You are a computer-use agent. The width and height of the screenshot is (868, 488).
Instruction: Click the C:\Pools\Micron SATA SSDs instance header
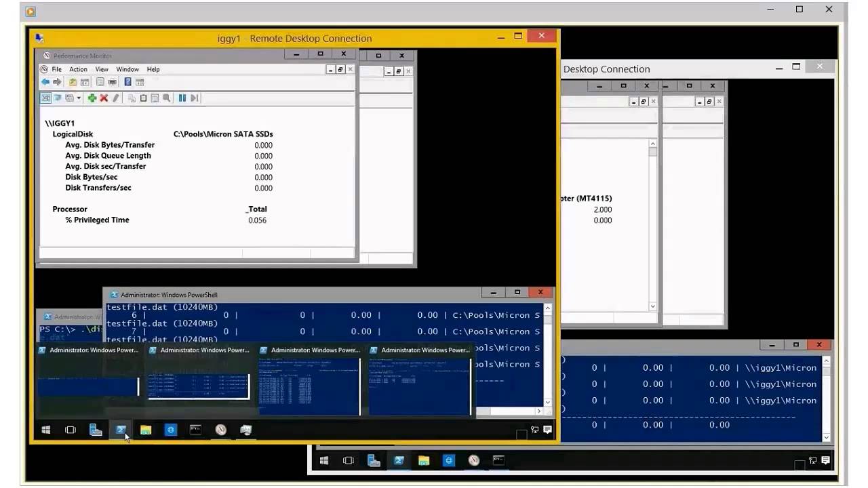pyautogui.click(x=223, y=134)
